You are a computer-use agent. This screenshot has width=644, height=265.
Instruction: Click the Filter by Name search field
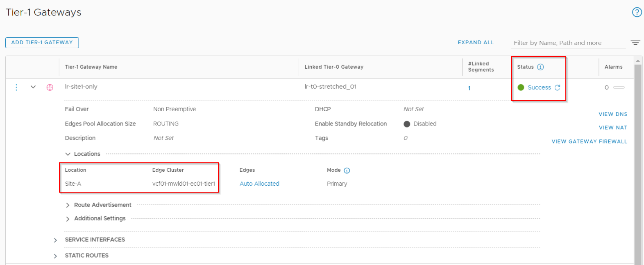[x=569, y=43]
